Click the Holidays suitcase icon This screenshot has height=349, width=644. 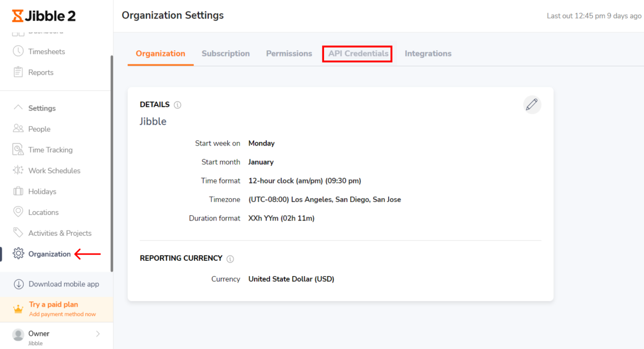pyautogui.click(x=18, y=191)
